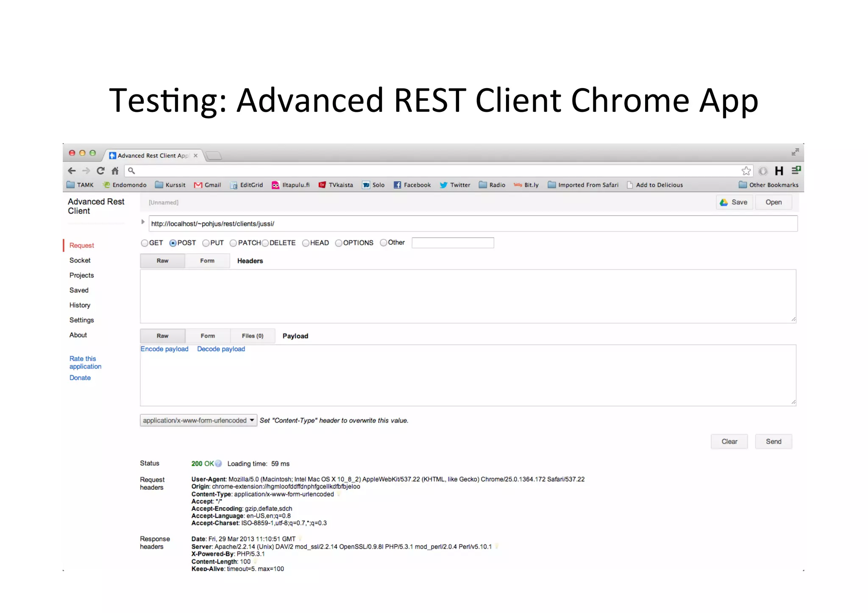Open the Radio bookmark folder
868x613 pixels.
(492, 185)
